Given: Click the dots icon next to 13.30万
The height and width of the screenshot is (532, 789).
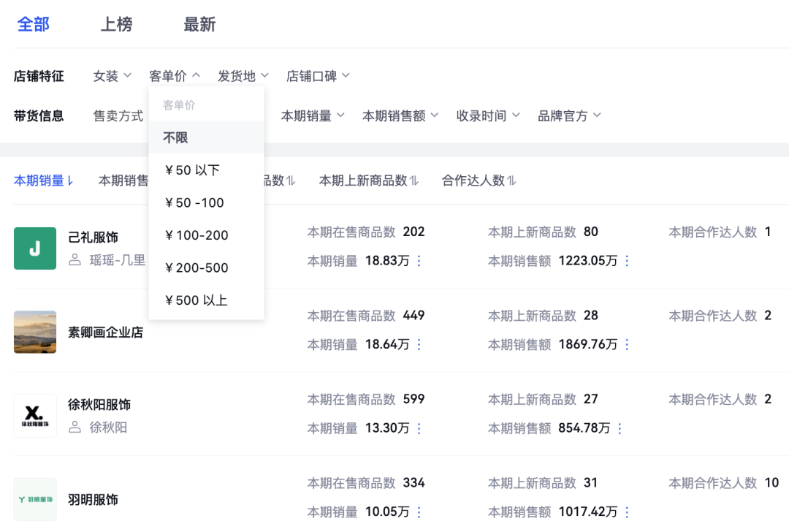Looking at the screenshot, I should pyautogui.click(x=419, y=428).
